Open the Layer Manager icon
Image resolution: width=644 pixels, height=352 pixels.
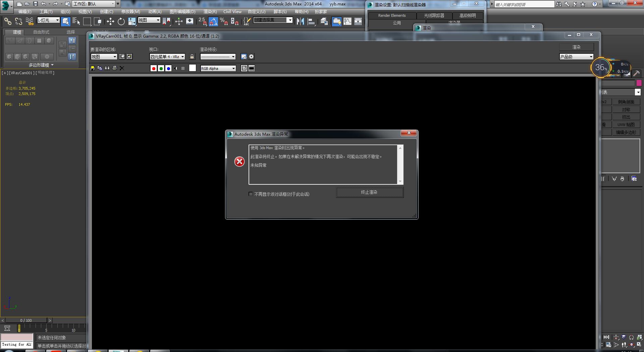[x=324, y=21]
